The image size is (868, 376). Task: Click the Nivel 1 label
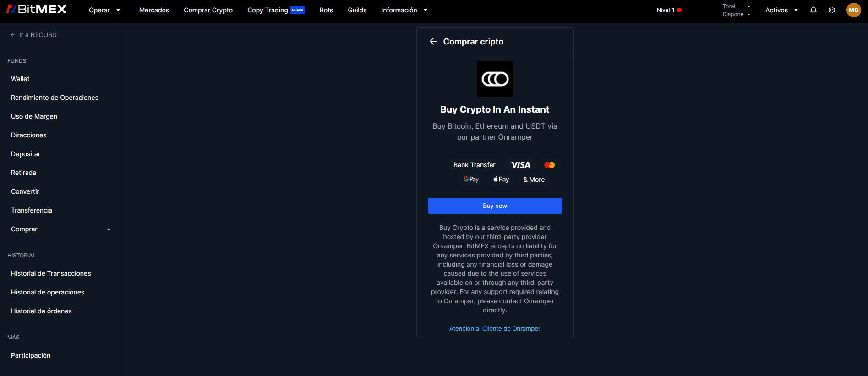point(665,10)
